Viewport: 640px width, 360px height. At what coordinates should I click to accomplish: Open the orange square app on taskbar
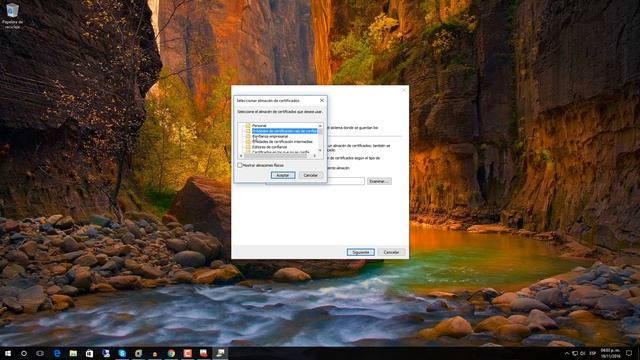click(x=187, y=353)
